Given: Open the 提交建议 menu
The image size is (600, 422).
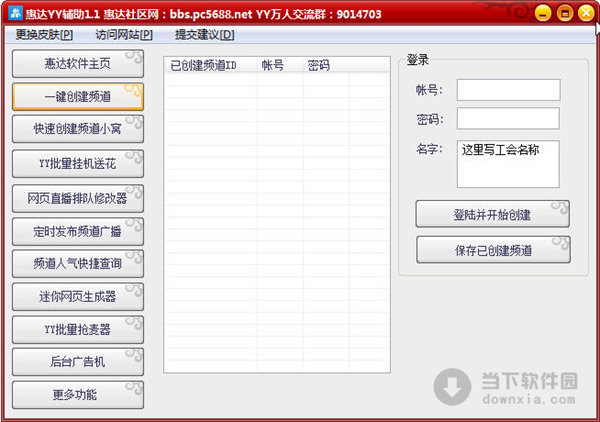Looking at the screenshot, I should (x=205, y=35).
